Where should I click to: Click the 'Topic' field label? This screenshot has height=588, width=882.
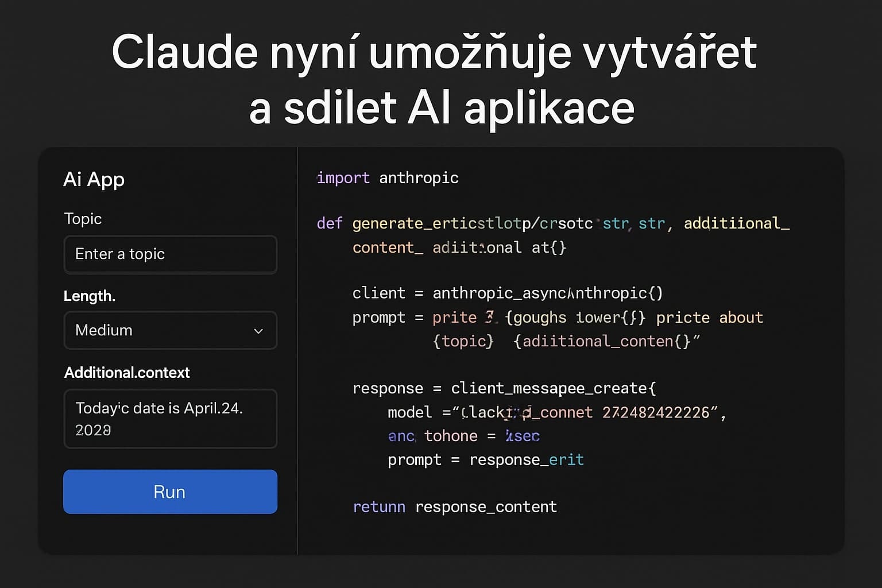pos(83,219)
